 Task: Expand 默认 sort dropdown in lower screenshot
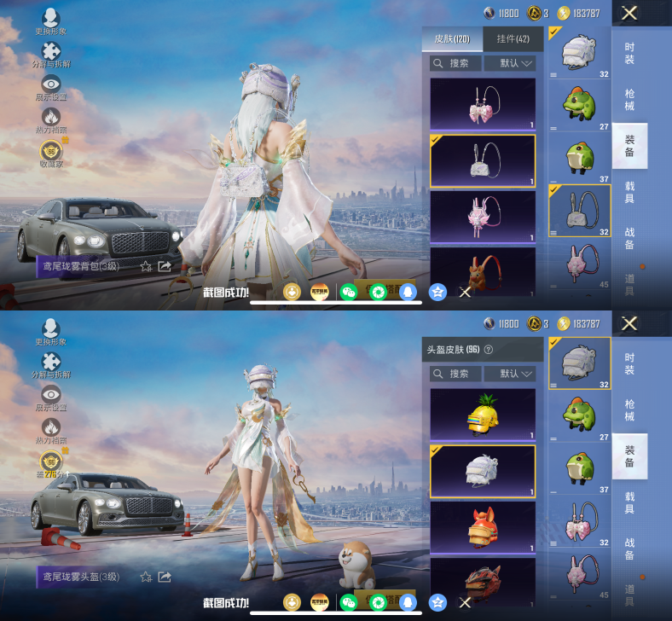(x=510, y=374)
